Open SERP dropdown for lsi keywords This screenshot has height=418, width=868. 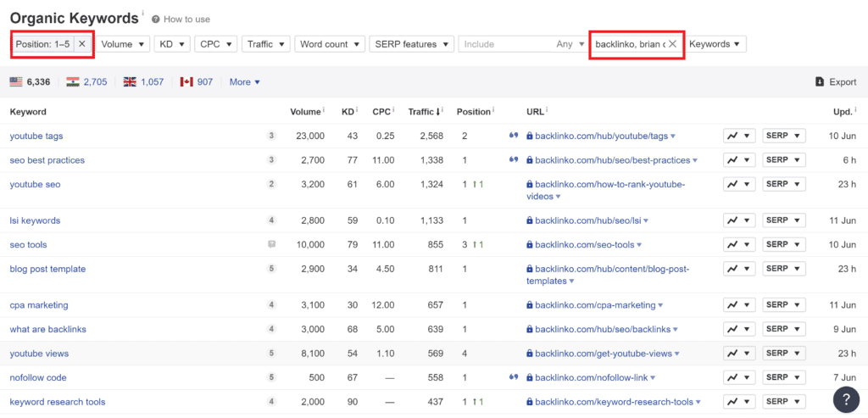(x=784, y=220)
